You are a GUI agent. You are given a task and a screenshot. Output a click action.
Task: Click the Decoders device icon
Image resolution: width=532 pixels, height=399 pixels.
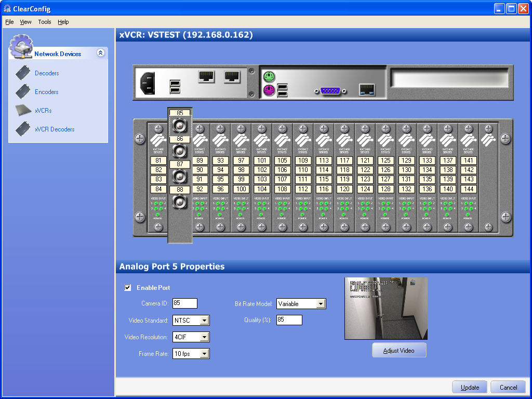coord(23,73)
